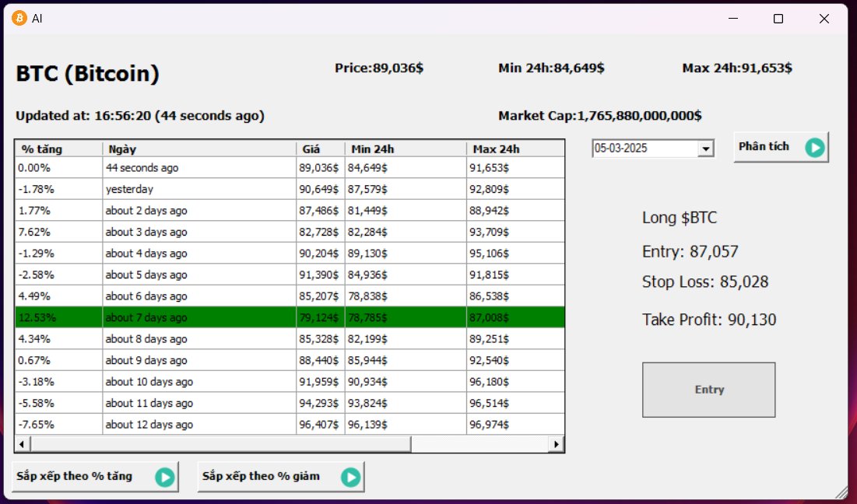This screenshot has height=504, width=857.
Task: Maximize the AI window
Action: coord(778,19)
